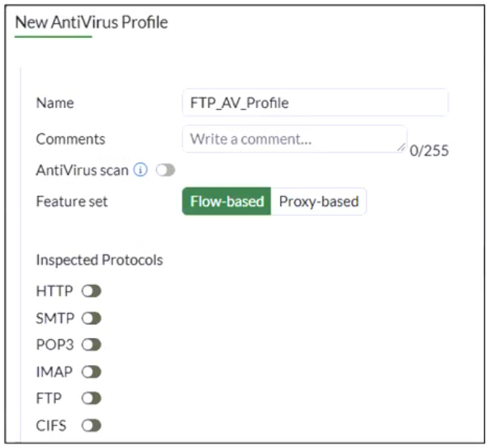
Task: Click the 0/255 character counter
Action: 429,151
